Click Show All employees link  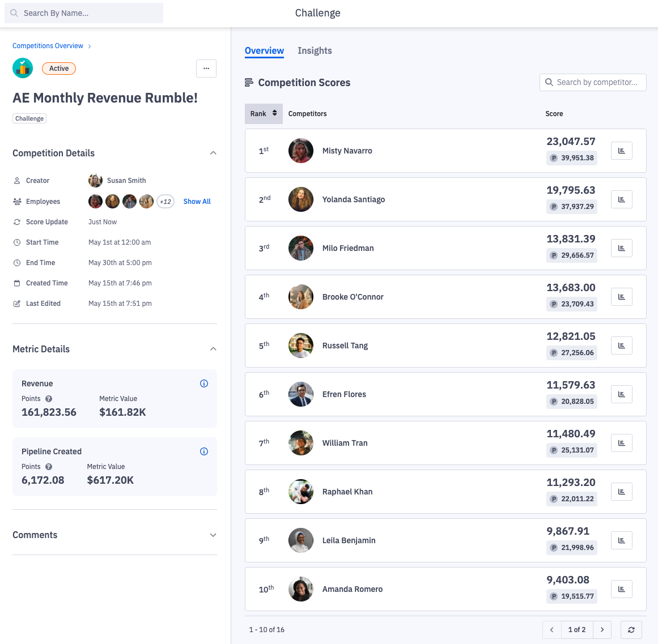(197, 202)
